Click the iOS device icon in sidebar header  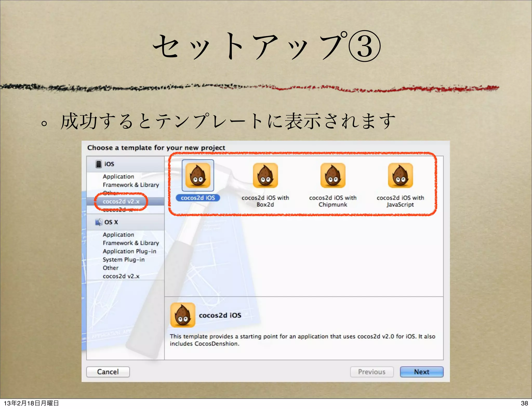click(x=99, y=164)
